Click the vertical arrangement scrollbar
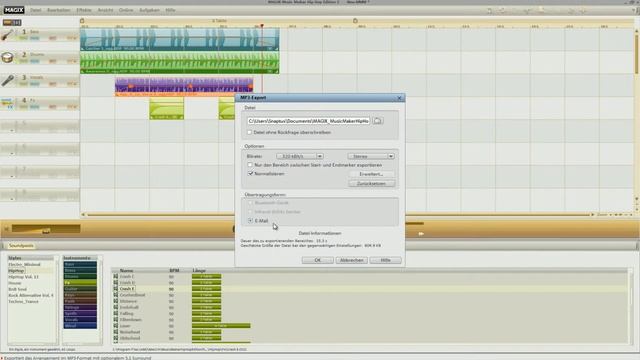Image resolution: width=640 pixels, height=360 pixels. click(x=636, y=53)
